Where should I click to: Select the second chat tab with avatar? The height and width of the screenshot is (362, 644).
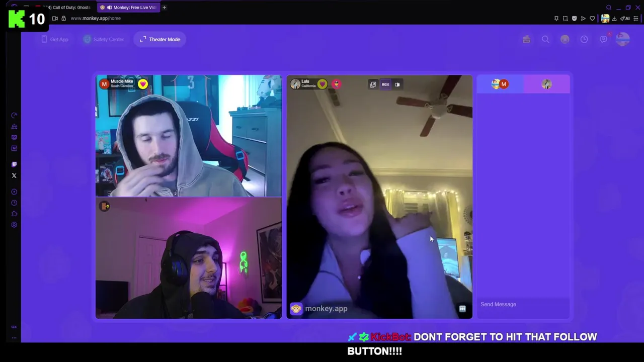tap(547, 84)
